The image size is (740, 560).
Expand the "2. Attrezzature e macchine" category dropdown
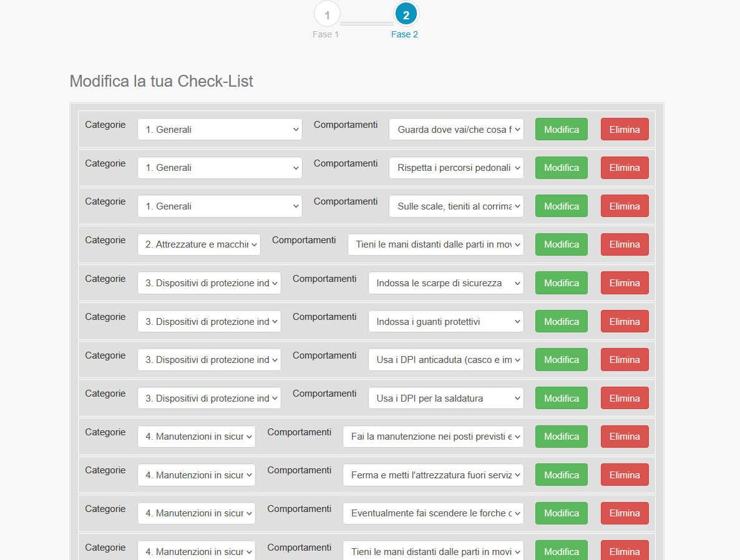click(198, 244)
